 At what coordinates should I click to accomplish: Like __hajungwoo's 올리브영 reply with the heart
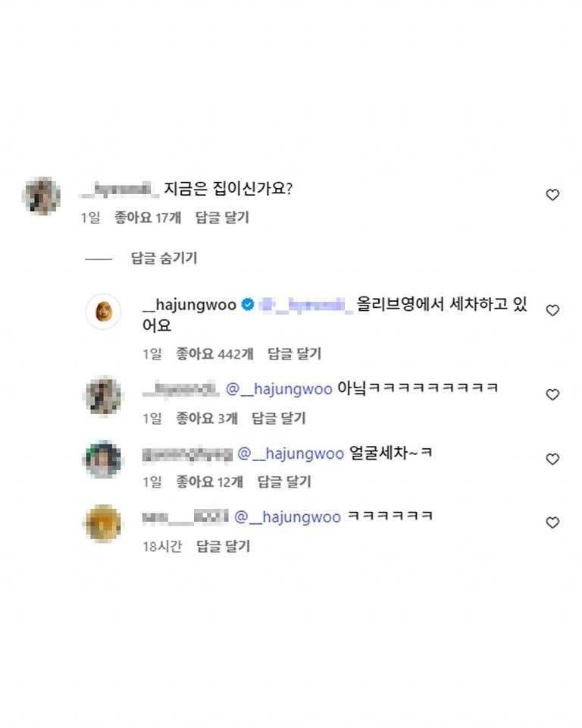point(552,310)
